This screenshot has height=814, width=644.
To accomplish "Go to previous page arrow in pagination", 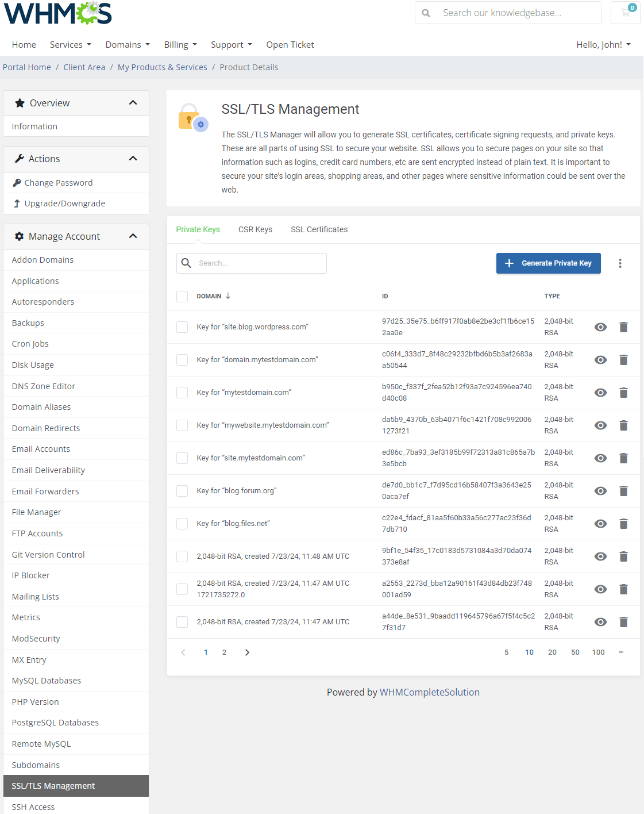I will coord(183,652).
